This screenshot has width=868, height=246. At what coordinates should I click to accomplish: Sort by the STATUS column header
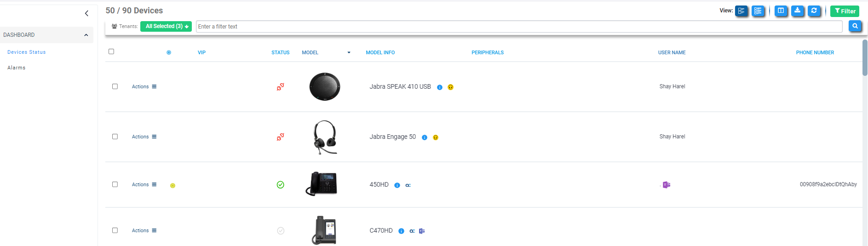[x=281, y=52]
